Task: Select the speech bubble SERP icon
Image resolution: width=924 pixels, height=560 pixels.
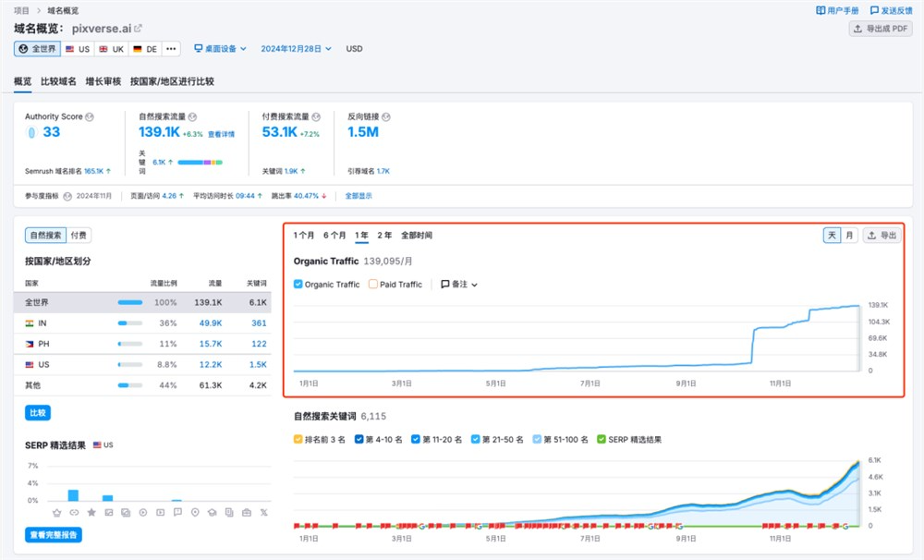Action: 177,513
